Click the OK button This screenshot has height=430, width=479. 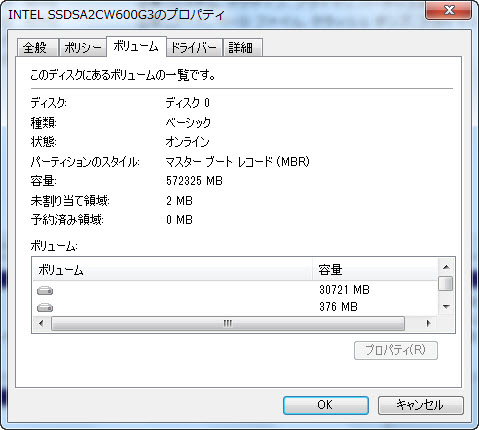point(326,405)
